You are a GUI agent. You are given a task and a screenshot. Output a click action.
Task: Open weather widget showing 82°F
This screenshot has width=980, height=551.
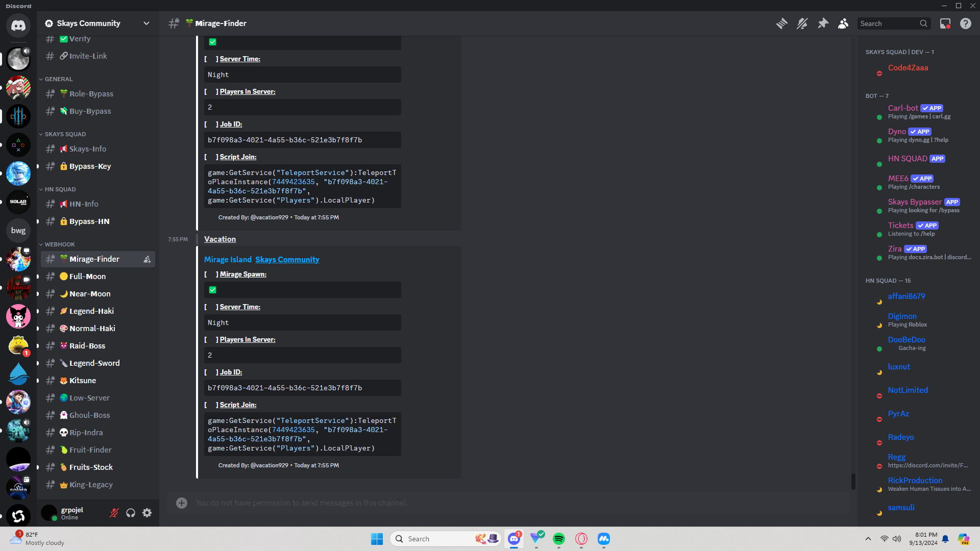(37, 539)
